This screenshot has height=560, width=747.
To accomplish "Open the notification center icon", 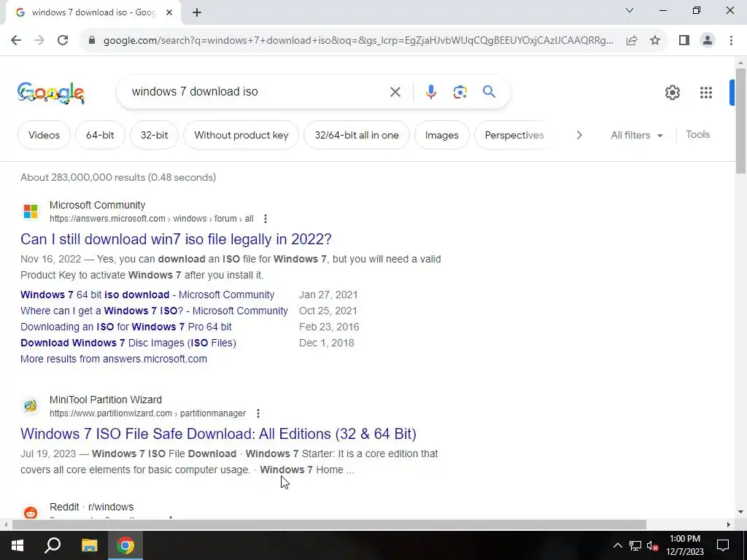I will [723, 545].
